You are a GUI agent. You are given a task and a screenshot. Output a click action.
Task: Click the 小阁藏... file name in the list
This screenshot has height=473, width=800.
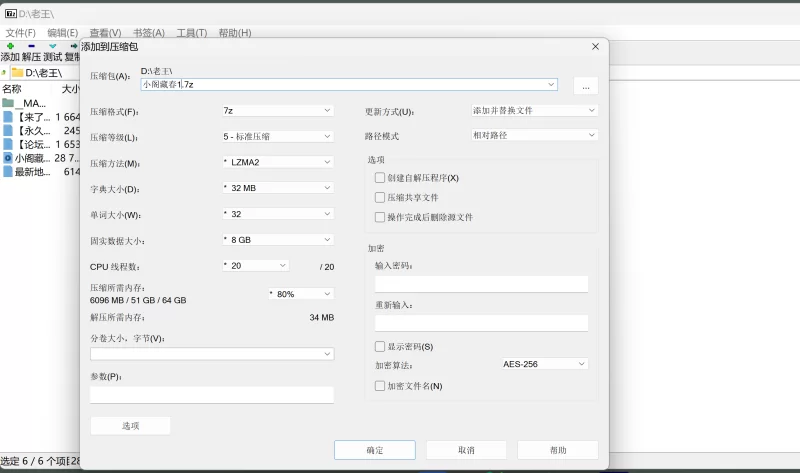point(33,158)
